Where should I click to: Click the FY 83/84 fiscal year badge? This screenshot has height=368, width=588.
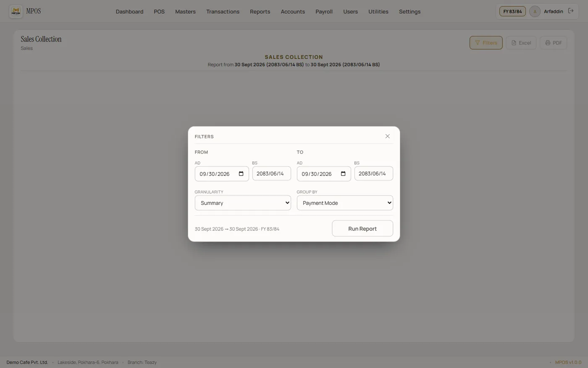click(x=512, y=11)
